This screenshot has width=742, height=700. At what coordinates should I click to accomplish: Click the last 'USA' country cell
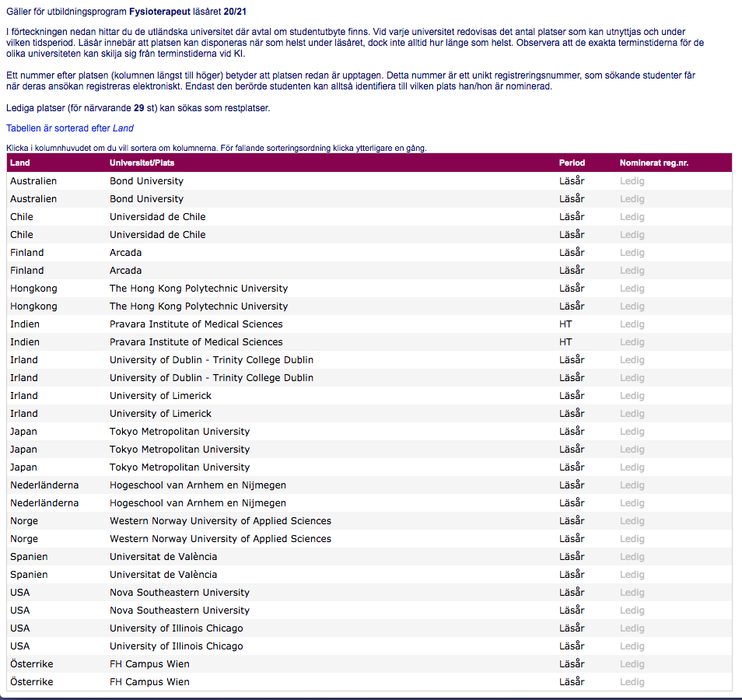pos(20,646)
